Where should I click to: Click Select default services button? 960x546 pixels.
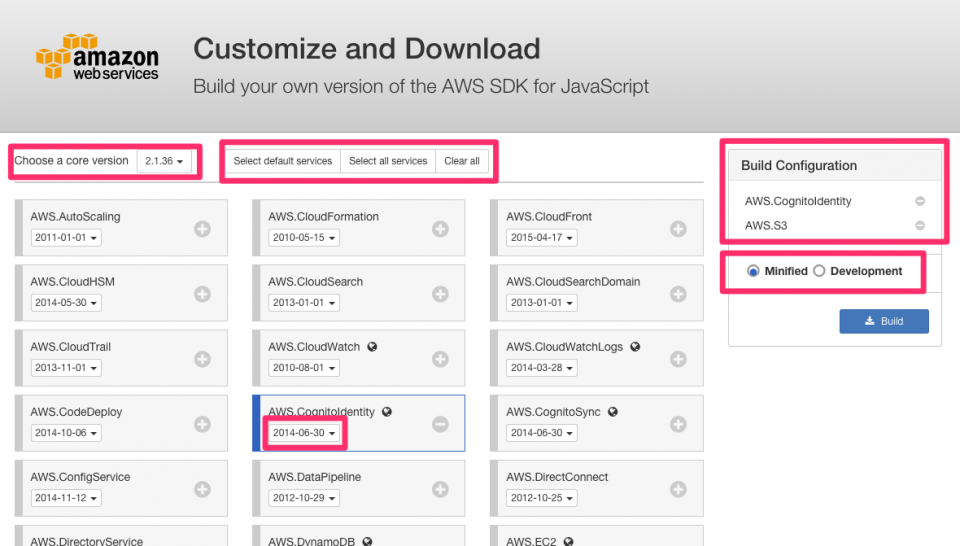283,161
